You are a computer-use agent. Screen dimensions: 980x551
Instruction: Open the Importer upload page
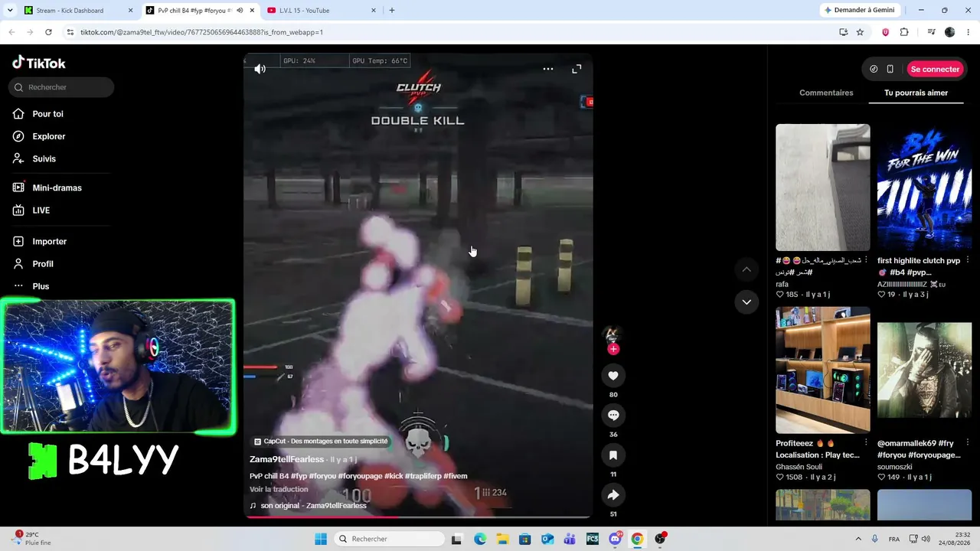click(x=49, y=241)
